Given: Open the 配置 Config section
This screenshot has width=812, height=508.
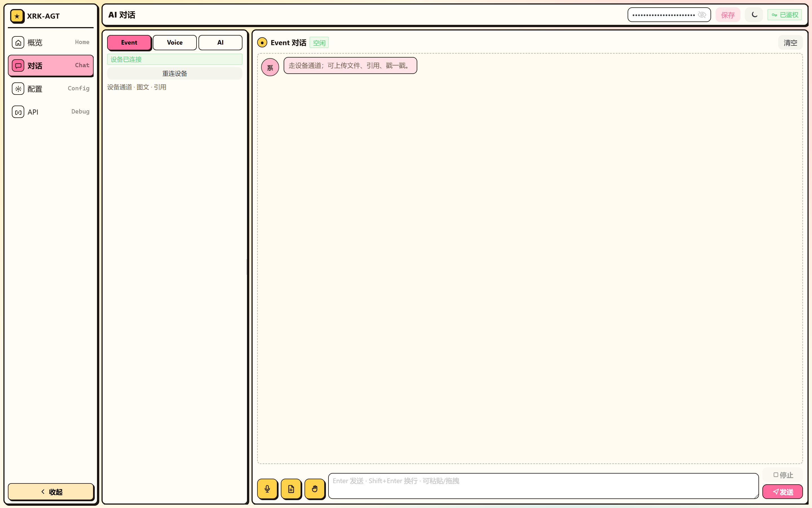Looking at the screenshot, I should pos(51,89).
